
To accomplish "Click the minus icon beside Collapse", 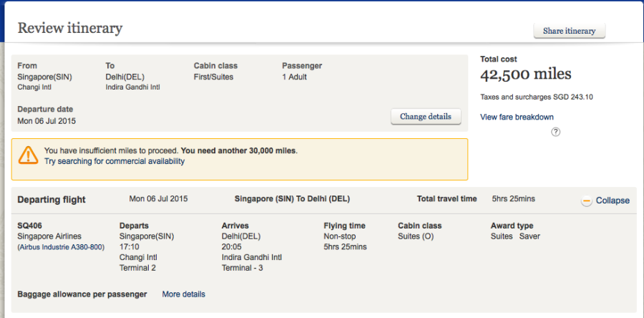I will (586, 201).
